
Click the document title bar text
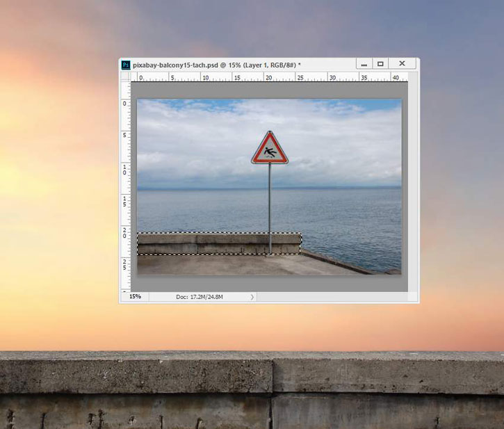point(217,65)
